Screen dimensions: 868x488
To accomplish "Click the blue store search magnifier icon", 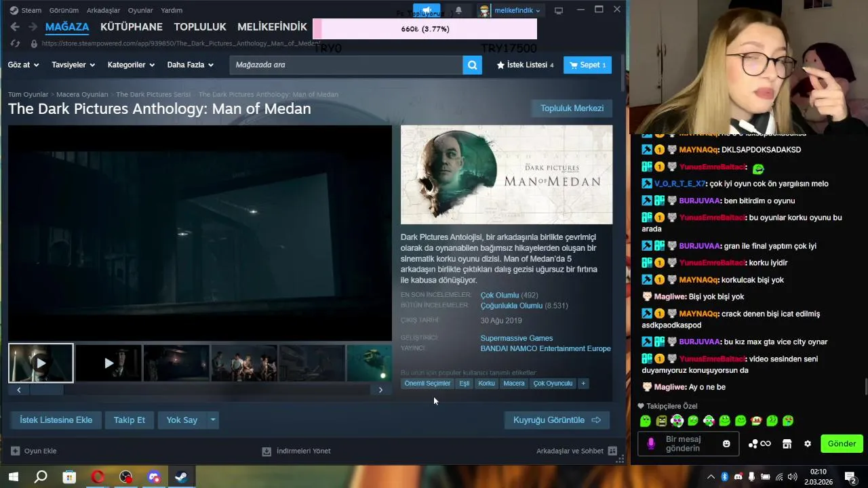I will pos(472,65).
